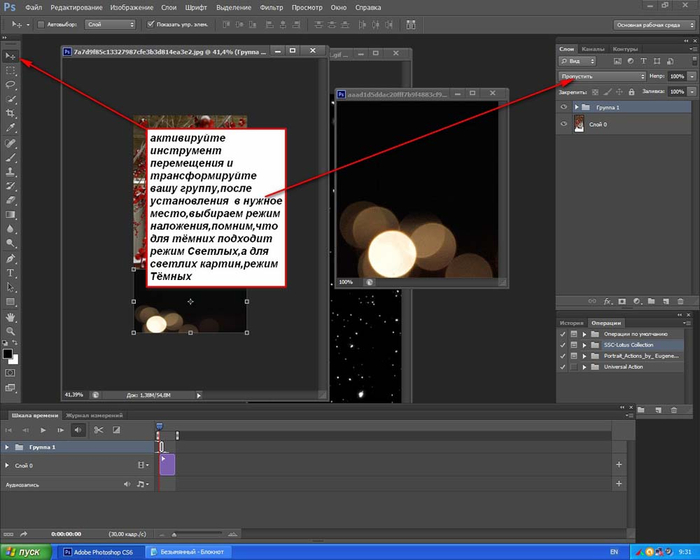700x560 pixels.
Task: Select the Hand tool
Action: [10, 317]
